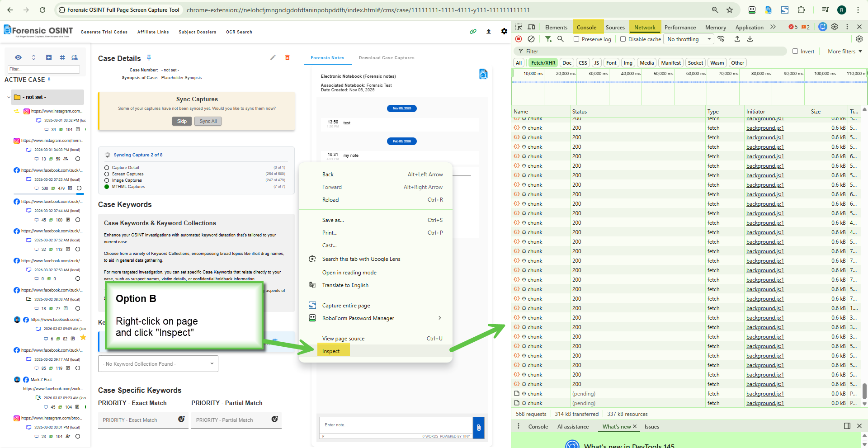
Task: Toggle the eye visibility icon in case sidebar
Action: [x=18, y=57]
